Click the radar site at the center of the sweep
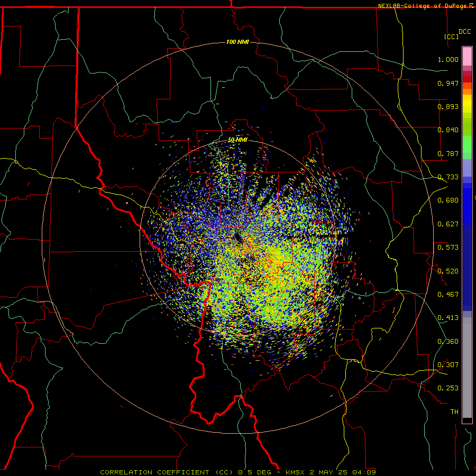 click(x=239, y=237)
